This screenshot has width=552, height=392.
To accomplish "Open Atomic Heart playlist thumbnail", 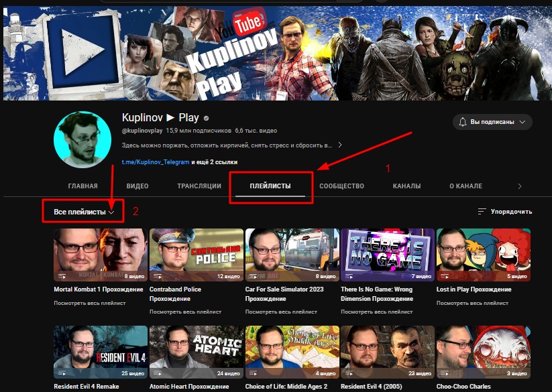I will (x=197, y=352).
